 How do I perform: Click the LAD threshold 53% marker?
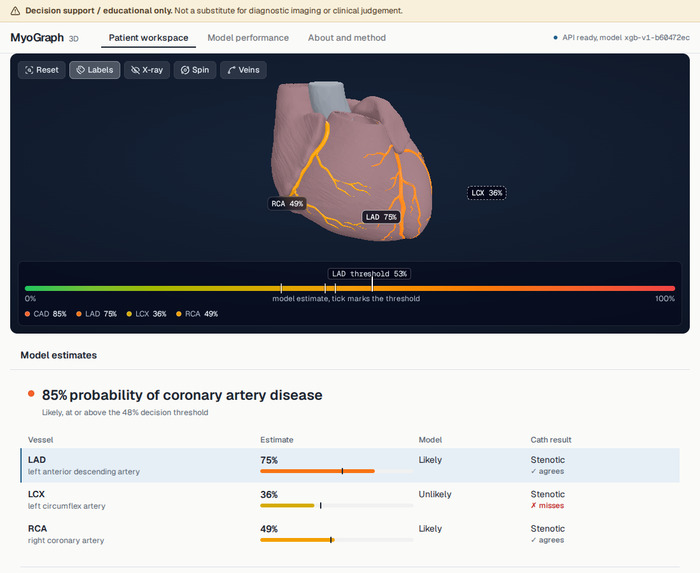pyautogui.click(x=369, y=274)
